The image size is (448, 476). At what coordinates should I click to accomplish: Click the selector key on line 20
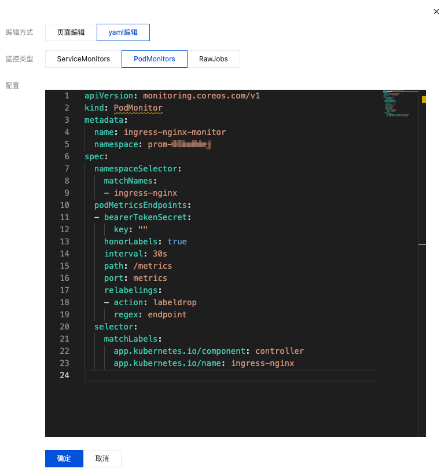coord(114,327)
